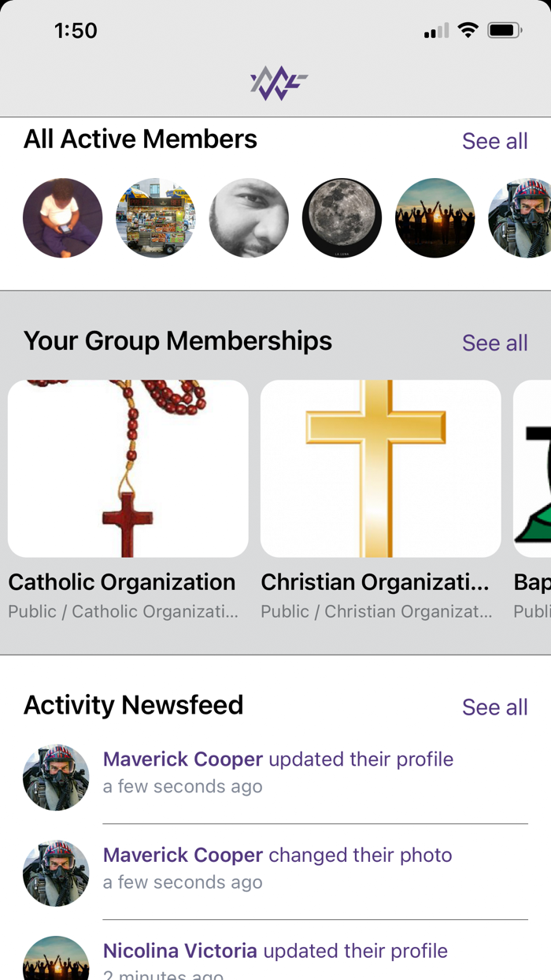Open the moon profile avatar

pos(342,217)
